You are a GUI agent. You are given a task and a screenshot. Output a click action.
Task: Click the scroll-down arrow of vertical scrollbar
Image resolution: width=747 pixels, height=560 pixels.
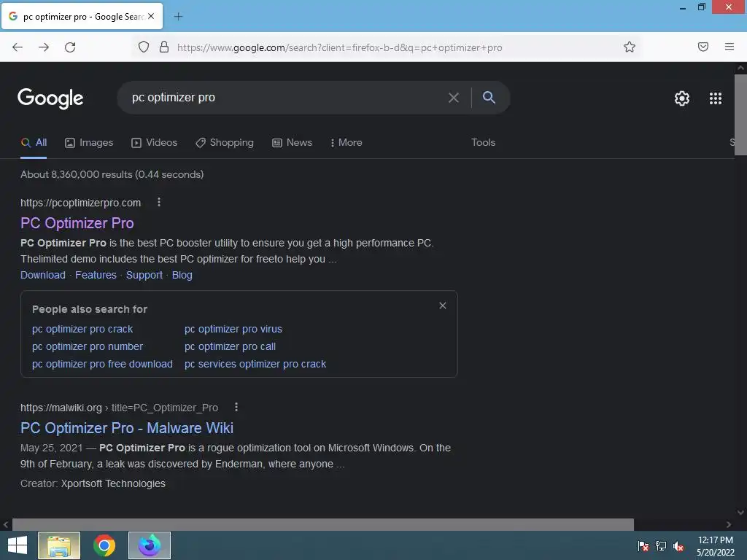(x=740, y=513)
